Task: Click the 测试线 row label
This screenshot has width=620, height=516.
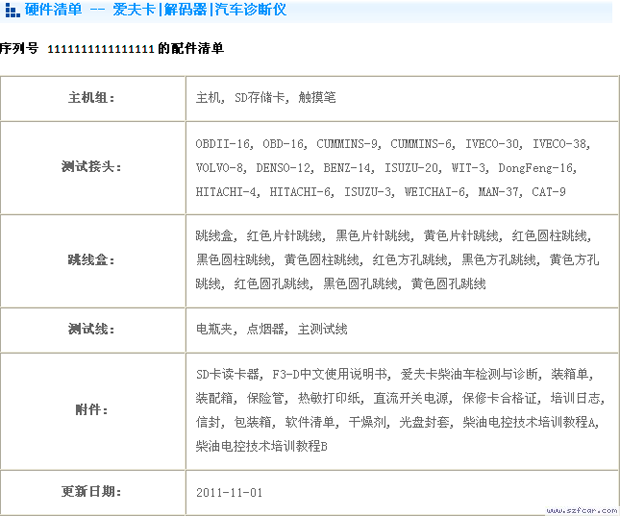Action: pos(91,329)
